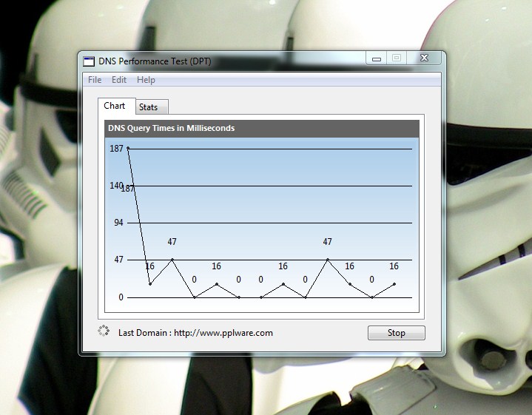Click the DPT window title bar icon
Viewport: 532px width, 415px height.
[89, 61]
